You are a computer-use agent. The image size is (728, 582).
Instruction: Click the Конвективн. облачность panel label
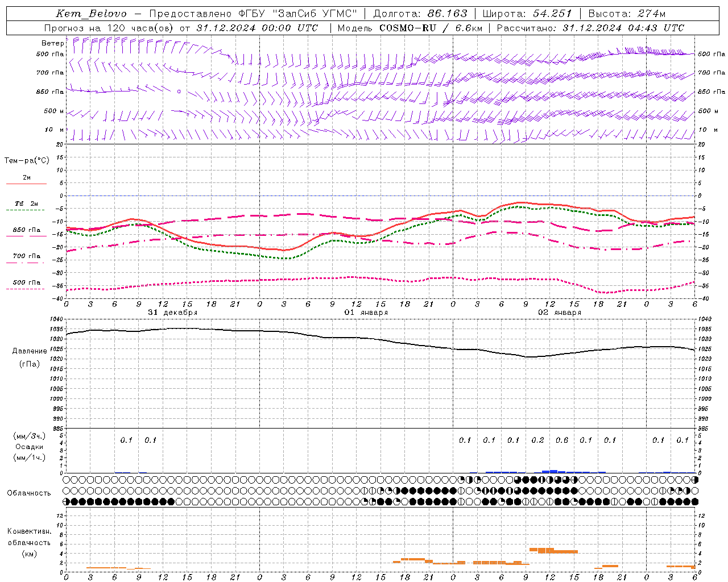(29, 537)
